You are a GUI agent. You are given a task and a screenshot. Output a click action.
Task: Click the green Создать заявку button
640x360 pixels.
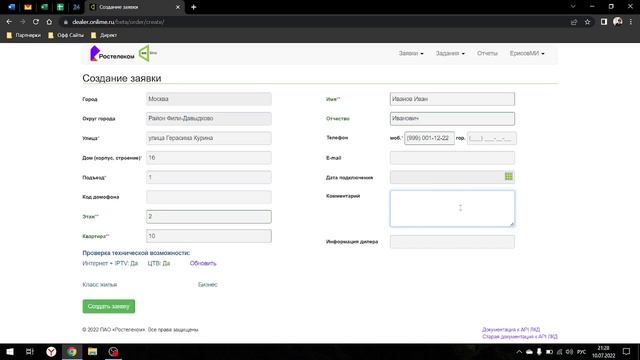point(109,306)
